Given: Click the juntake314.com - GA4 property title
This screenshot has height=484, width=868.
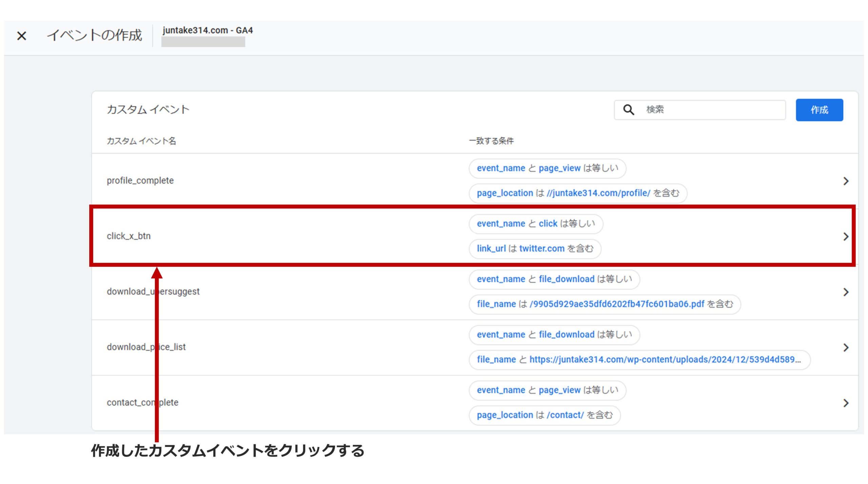Looking at the screenshot, I should [x=208, y=31].
